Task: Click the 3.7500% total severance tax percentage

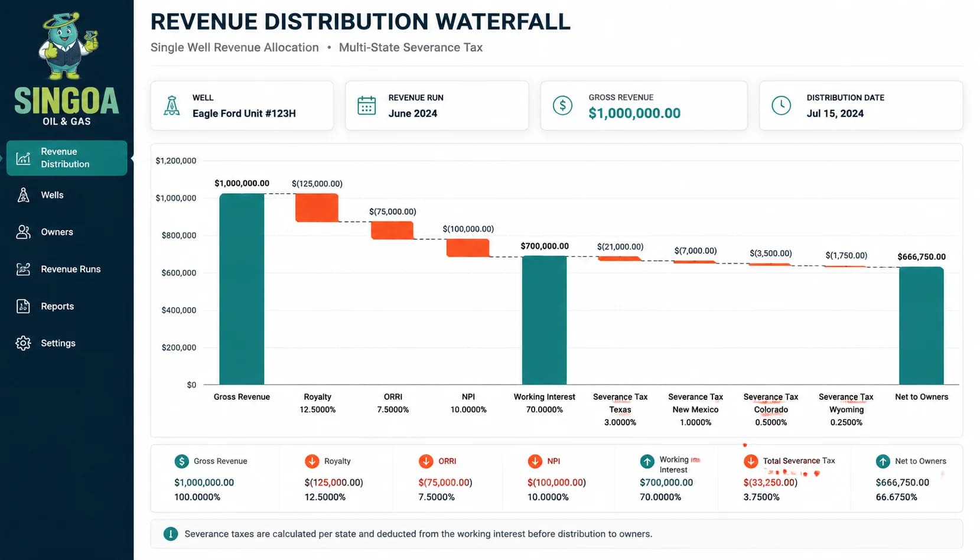Action: click(761, 497)
